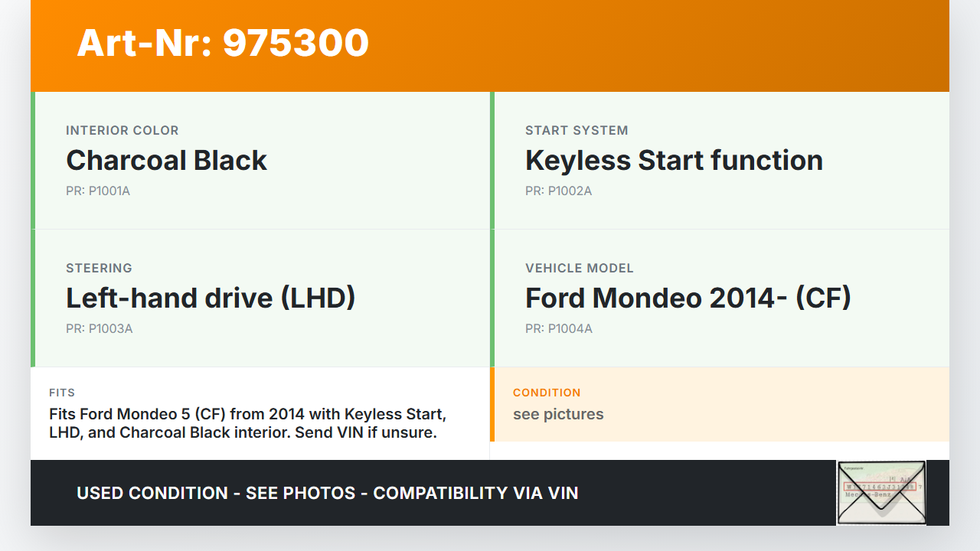
Task: Click the Ford Mondeo 2014- (CF) model
Action: [x=688, y=298]
